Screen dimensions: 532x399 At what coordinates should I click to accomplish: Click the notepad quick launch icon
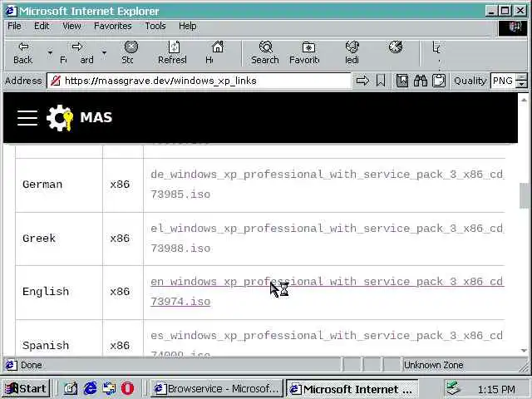(71, 388)
